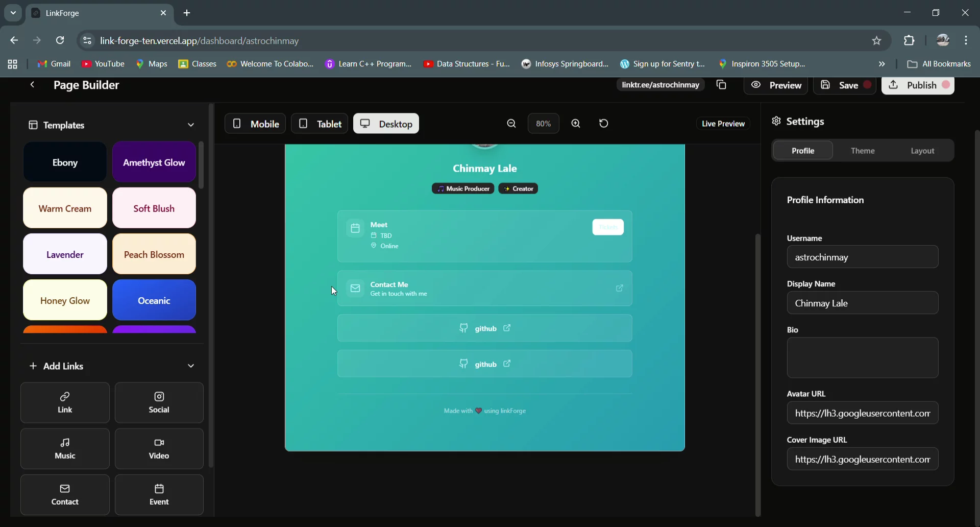This screenshot has height=527, width=980.
Task: Add a Link block
Action: (x=64, y=403)
